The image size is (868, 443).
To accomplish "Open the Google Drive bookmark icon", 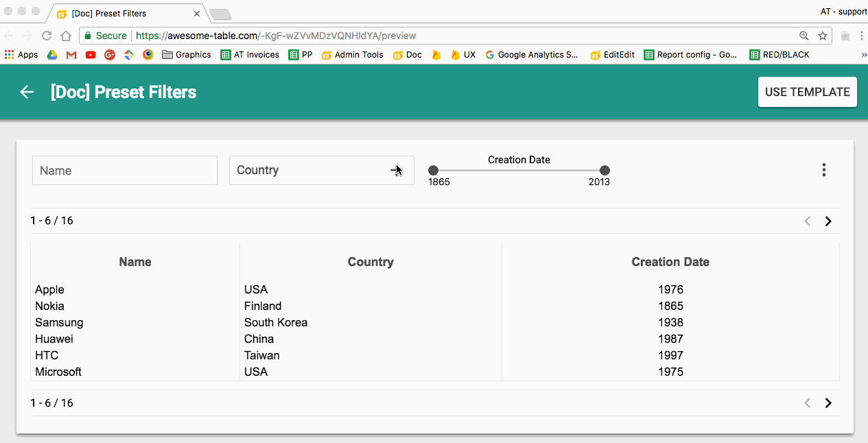I will pyautogui.click(x=51, y=55).
